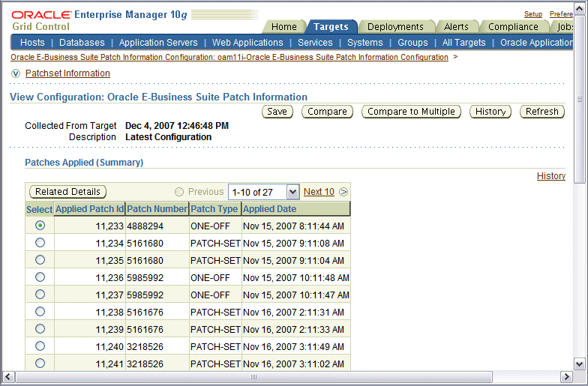Click the Compare to Multiple button
The height and width of the screenshot is (386, 588).
tap(411, 112)
